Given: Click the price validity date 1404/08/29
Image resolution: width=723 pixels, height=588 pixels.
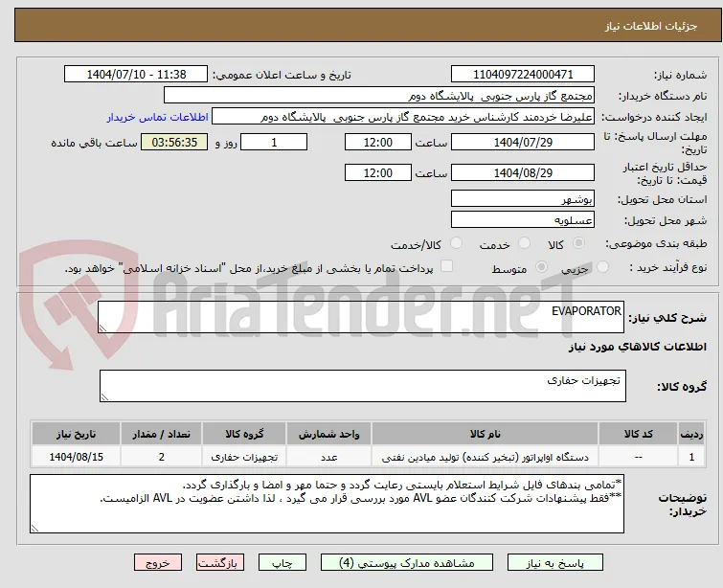Looking at the screenshot, I should click(x=523, y=173).
